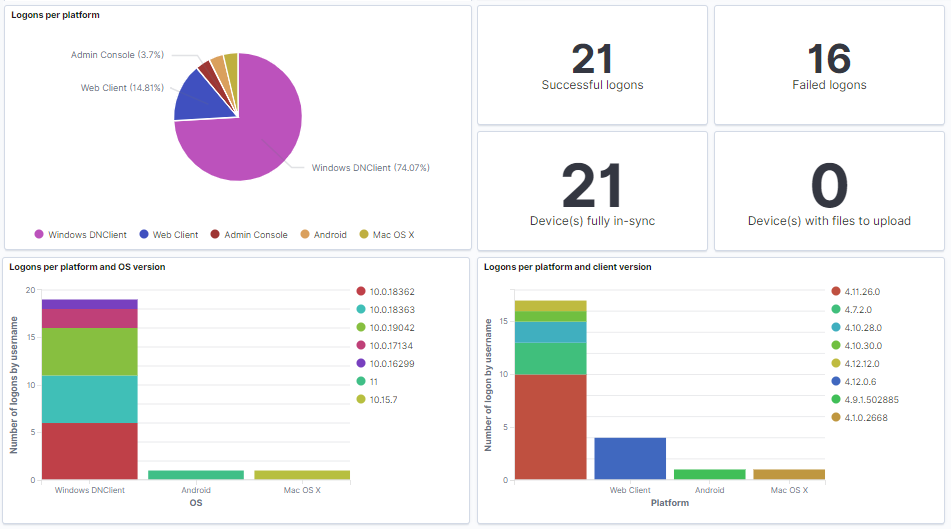Open the Logons per platform and client version title
The width and height of the screenshot is (951, 529).
[567, 267]
